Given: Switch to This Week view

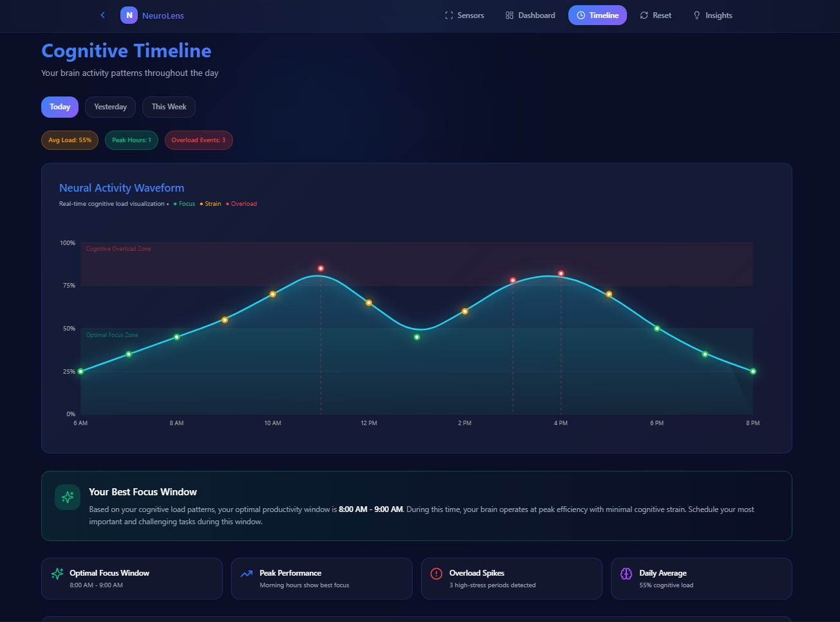Looking at the screenshot, I should [x=169, y=107].
